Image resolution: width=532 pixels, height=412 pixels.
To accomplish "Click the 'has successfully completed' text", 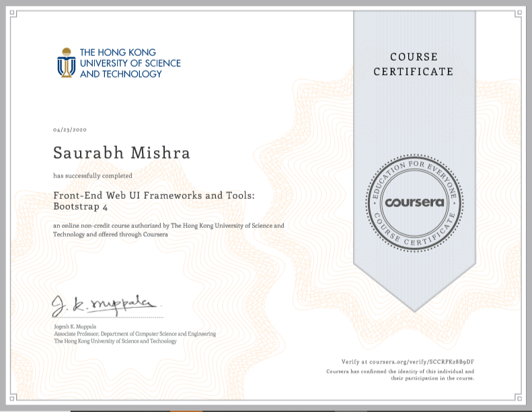I will (x=93, y=175).
